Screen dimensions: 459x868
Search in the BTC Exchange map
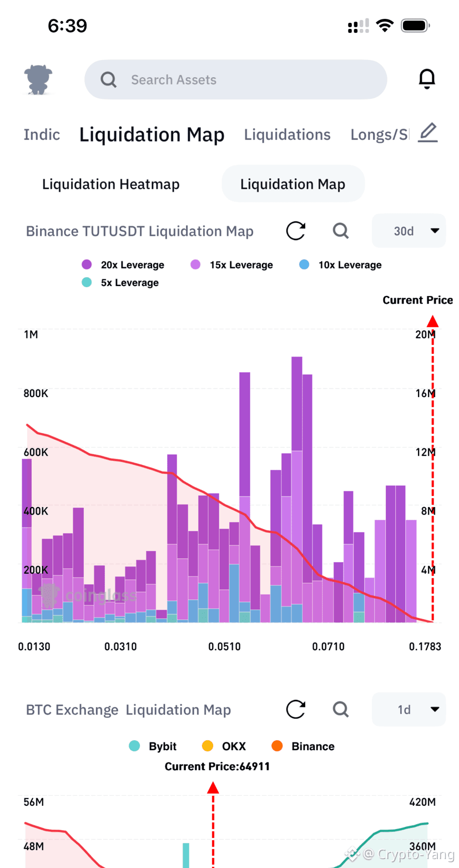tap(340, 709)
